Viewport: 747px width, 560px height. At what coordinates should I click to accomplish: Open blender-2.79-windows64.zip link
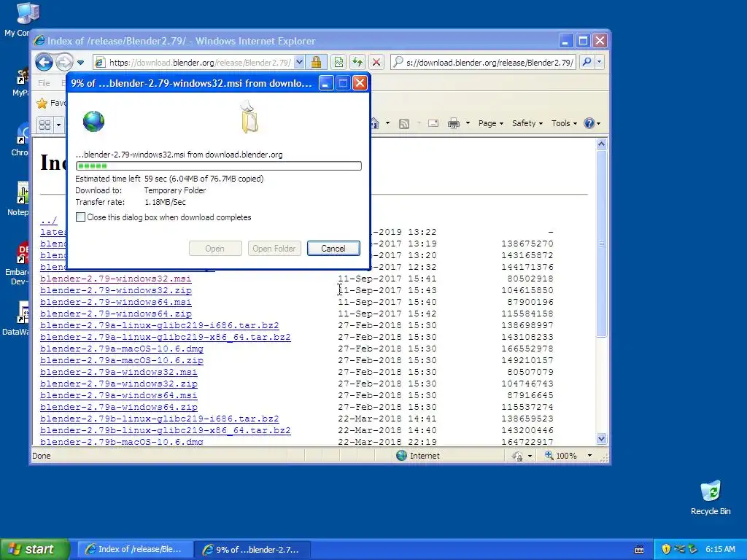point(116,314)
